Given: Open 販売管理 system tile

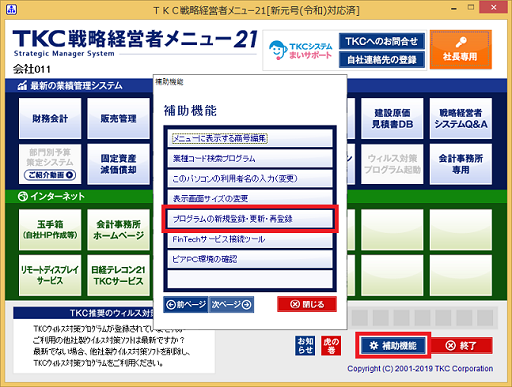Looking at the screenshot, I should point(118,118).
